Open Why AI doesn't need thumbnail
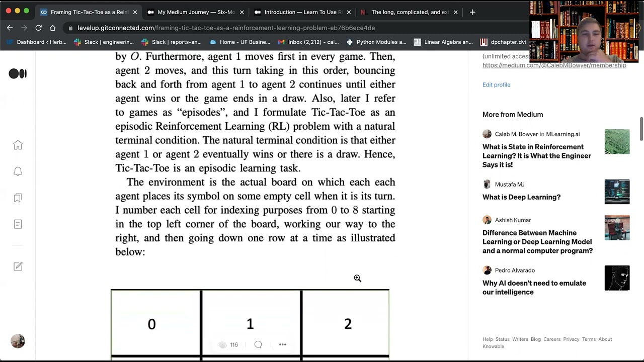 (617, 278)
